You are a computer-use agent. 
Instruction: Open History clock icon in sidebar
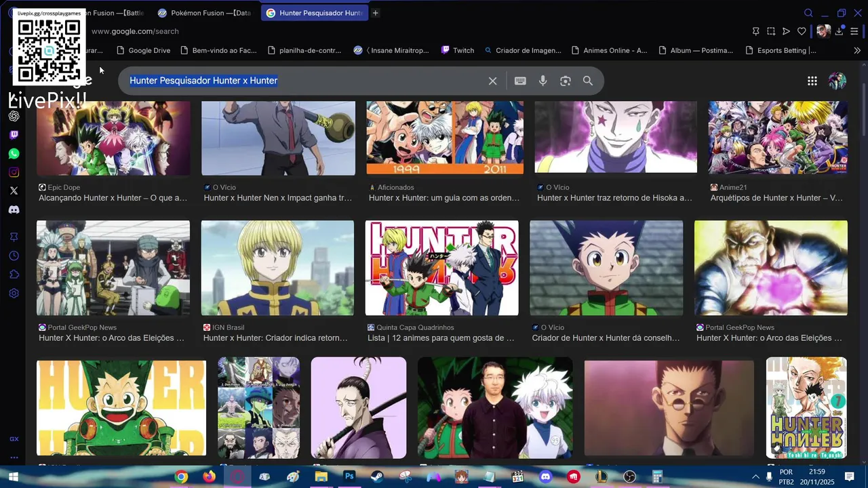[x=14, y=256]
